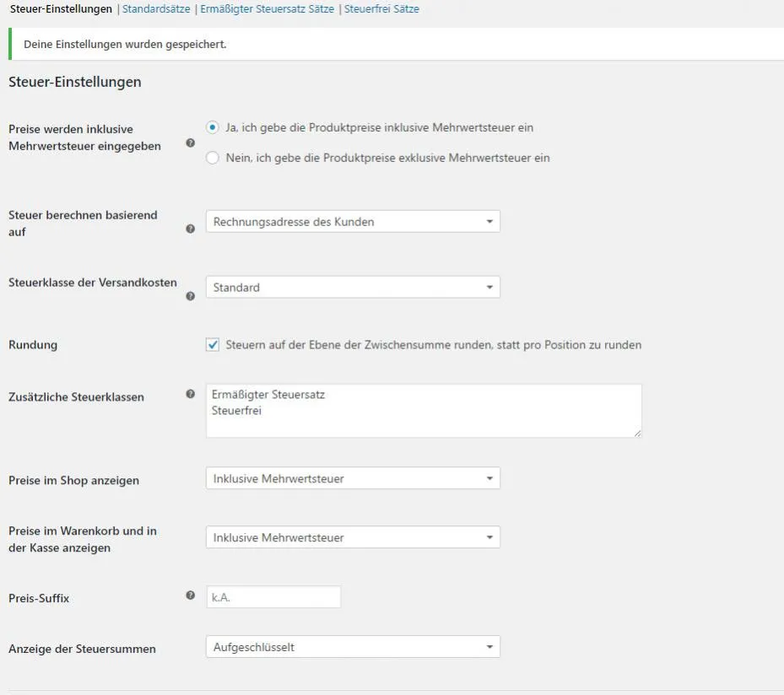
Task: Click inside the Zusätzliche Steuerklassen text area
Action: pyautogui.click(x=424, y=411)
